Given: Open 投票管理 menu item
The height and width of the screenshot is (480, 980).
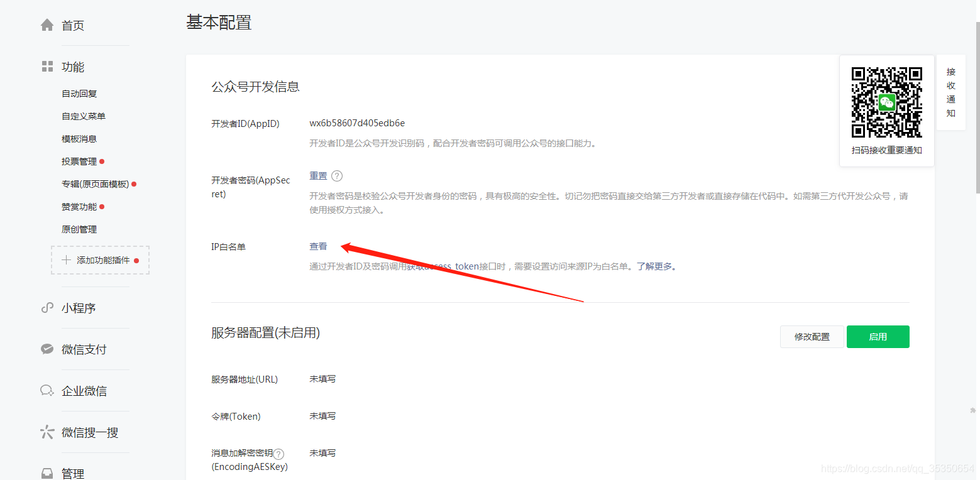Looking at the screenshot, I should coord(79,161).
